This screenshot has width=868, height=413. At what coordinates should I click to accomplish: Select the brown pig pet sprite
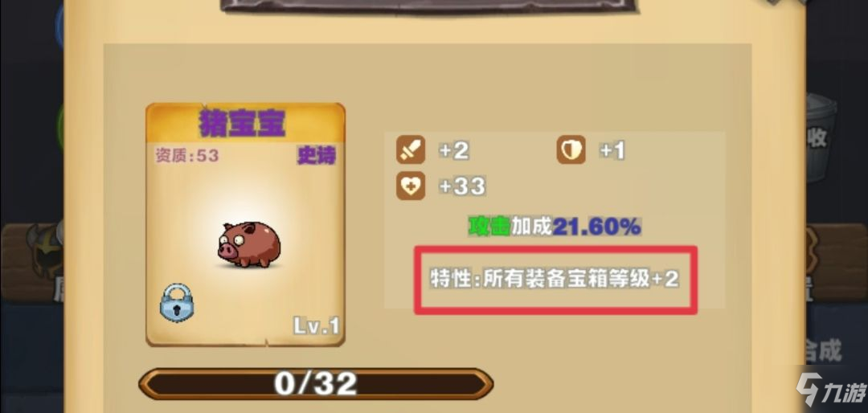(249, 244)
